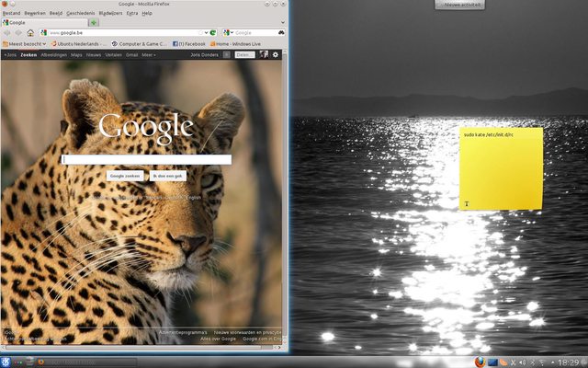Open a new tab with the green plus button
The height and width of the screenshot is (368, 588).
tap(94, 22)
